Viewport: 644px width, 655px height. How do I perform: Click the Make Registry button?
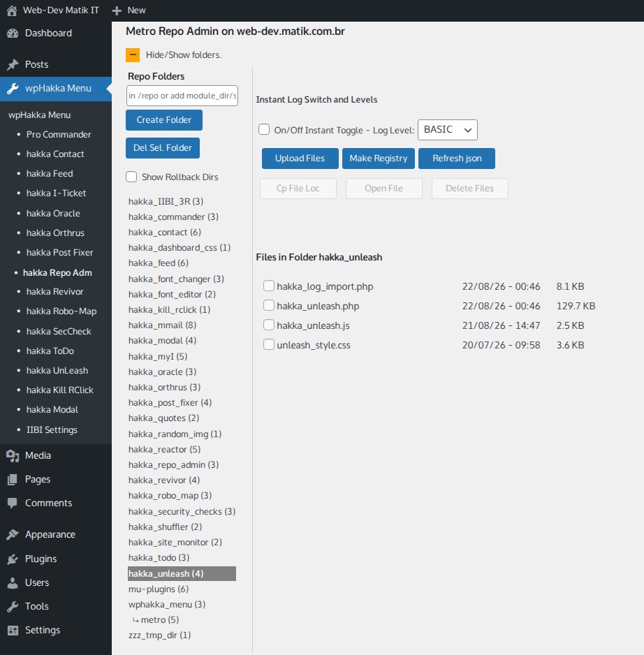click(x=378, y=159)
